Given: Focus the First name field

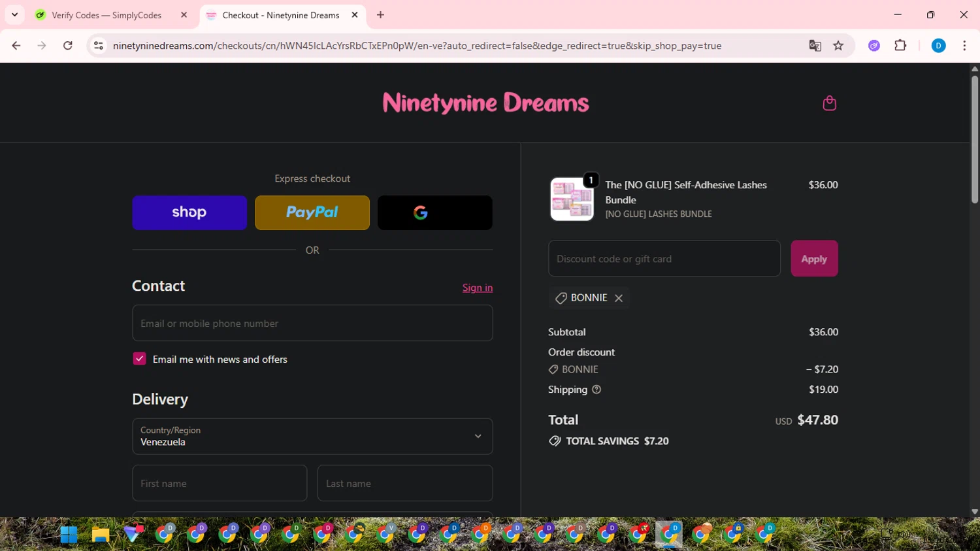Looking at the screenshot, I should point(220,483).
